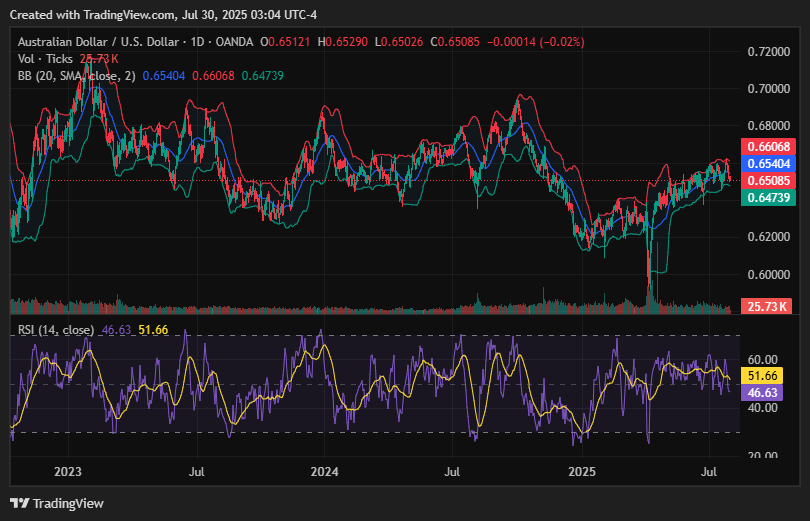Click the 2023 label on the time axis
Image resolution: width=810 pixels, height=521 pixels.
point(67,470)
